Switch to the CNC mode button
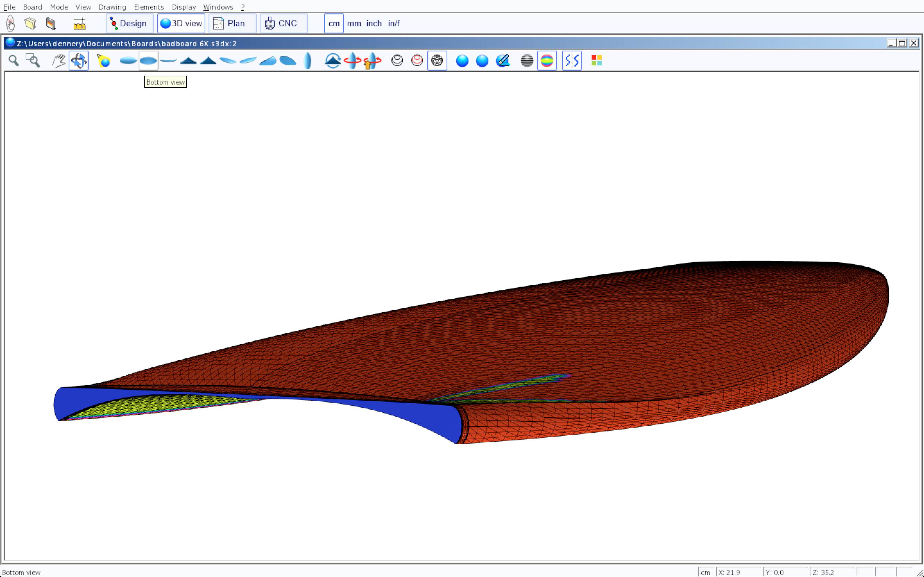The image size is (924, 577). click(283, 23)
